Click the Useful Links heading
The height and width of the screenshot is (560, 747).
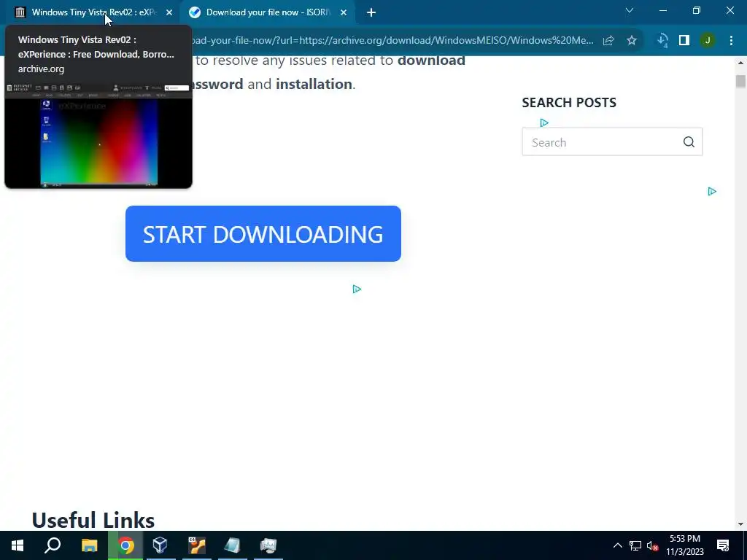[x=93, y=520]
